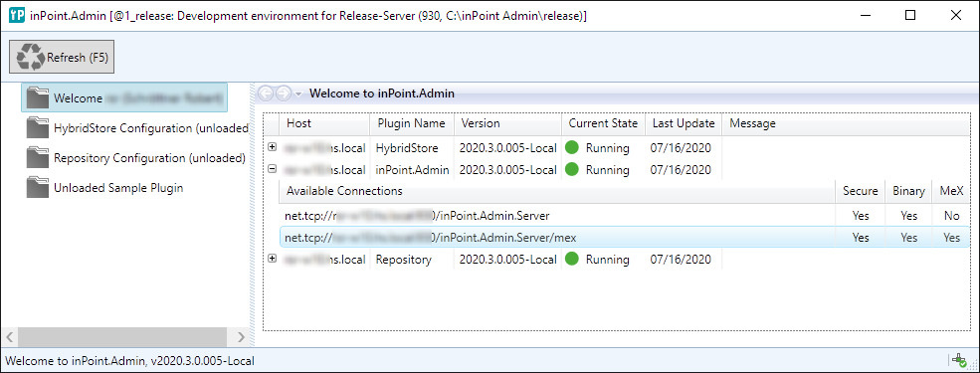Select the Welcome folder in sidebar
The image size is (980, 373).
coord(124,98)
